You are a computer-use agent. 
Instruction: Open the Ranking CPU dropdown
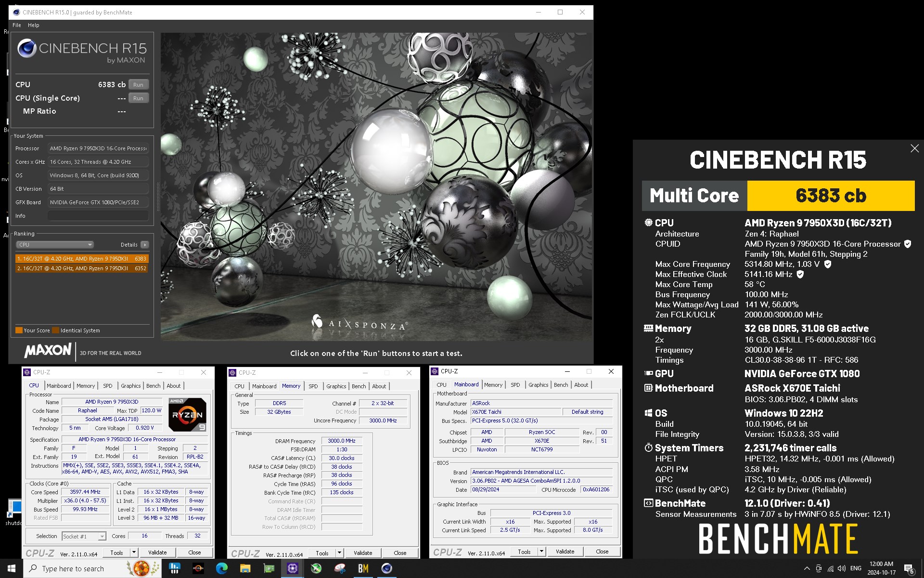(x=55, y=245)
